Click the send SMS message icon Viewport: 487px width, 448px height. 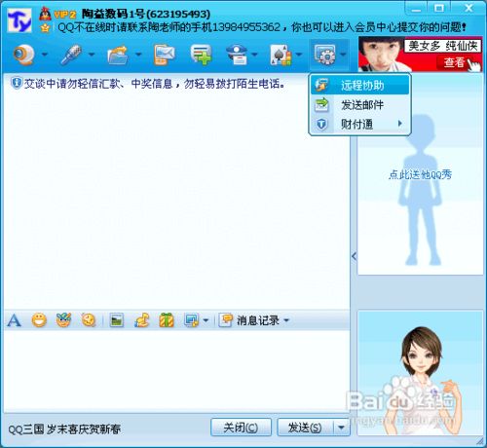pos(164,55)
